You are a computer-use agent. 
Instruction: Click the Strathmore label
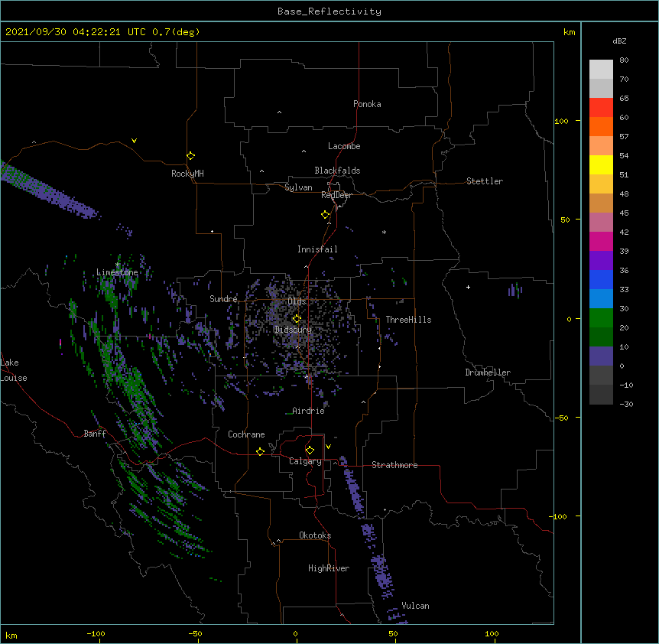pyautogui.click(x=394, y=465)
